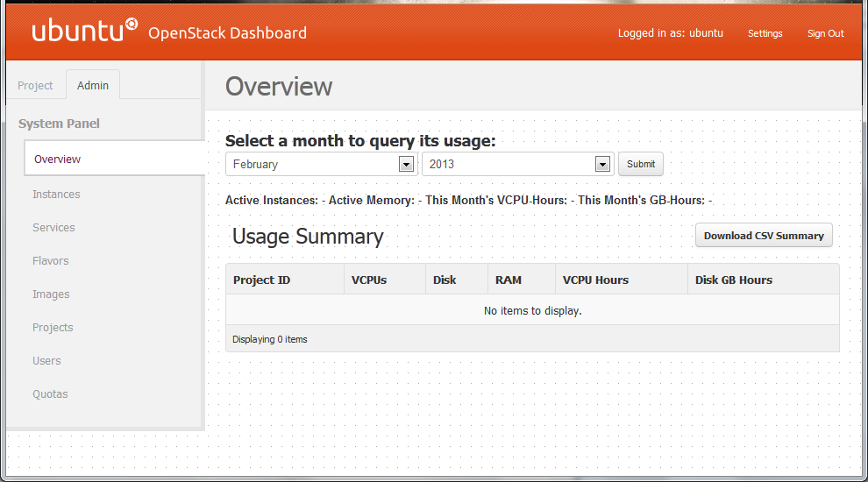Click the Submit button
Viewport: 868px width, 482px height.
tap(641, 165)
